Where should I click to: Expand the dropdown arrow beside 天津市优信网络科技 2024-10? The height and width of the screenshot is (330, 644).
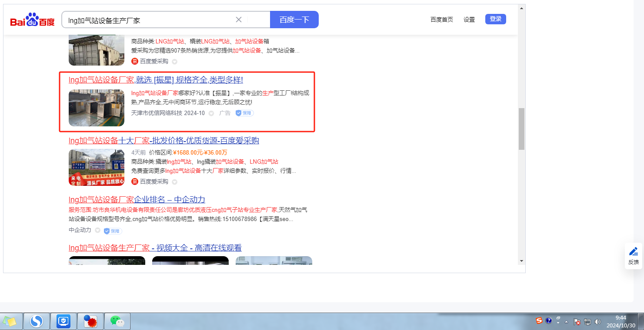click(x=211, y=113)
